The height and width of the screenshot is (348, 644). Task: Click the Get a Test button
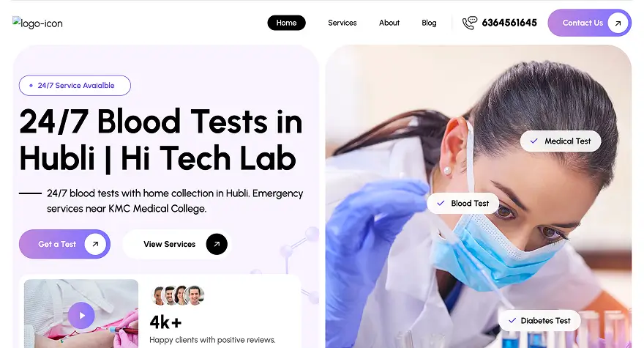point(64,244)
